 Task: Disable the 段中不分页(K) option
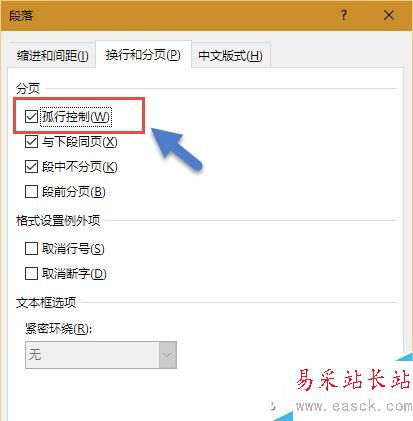(x=31, y=166)
